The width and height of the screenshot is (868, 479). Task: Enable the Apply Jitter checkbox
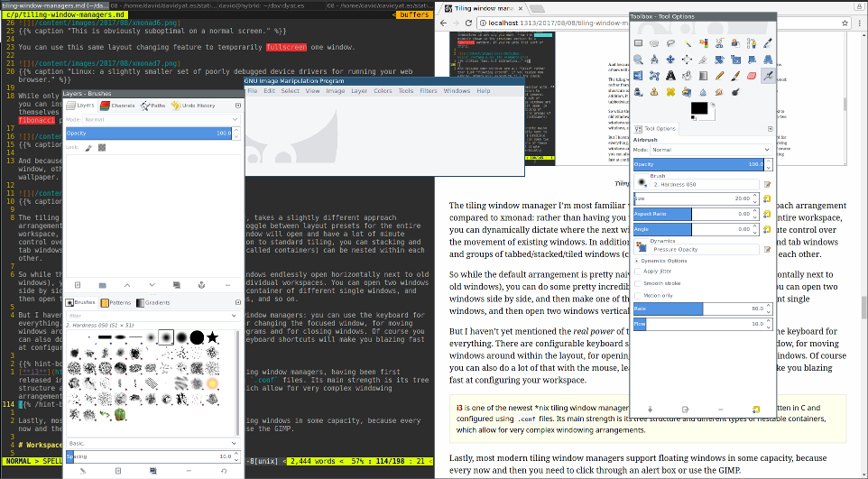pos(638,272)
